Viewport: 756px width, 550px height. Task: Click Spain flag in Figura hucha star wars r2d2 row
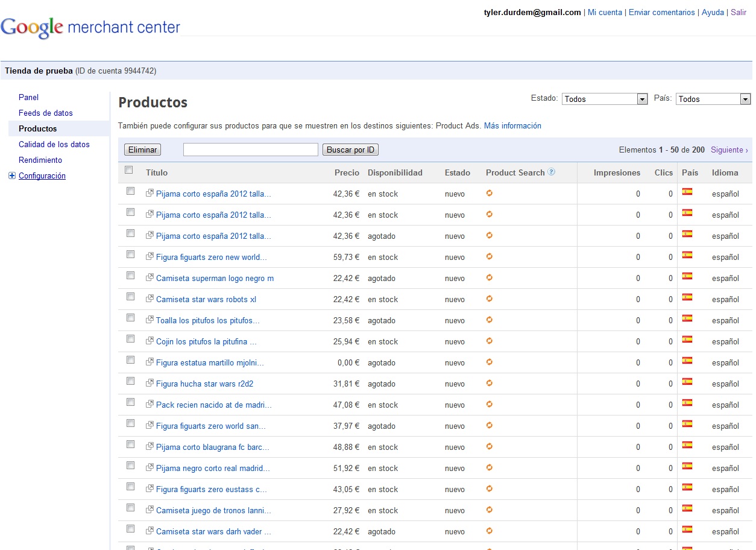(x=687, y=382)
